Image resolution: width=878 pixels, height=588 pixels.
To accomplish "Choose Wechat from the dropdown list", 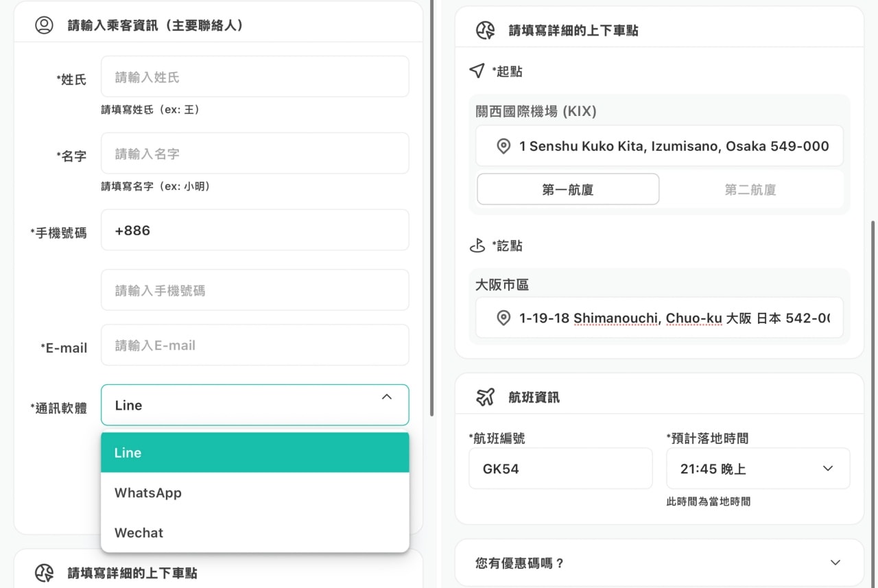I will [254, 532].
